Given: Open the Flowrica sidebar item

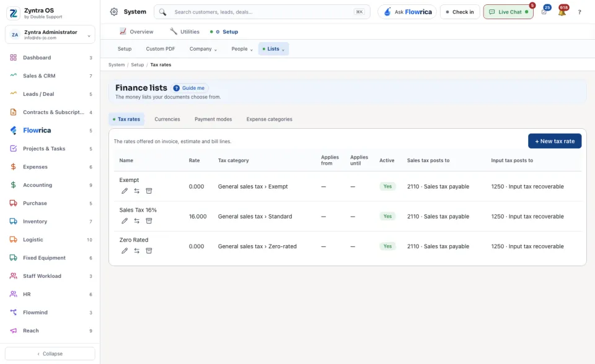Looking at the screenshot, I should [50, 131].
